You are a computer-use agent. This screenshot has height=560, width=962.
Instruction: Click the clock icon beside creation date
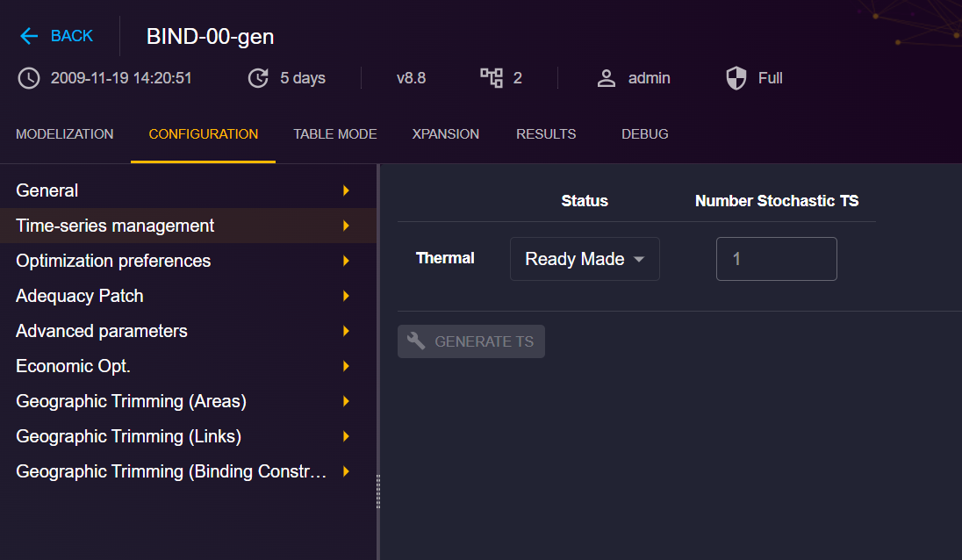click(x=29, y=78)
